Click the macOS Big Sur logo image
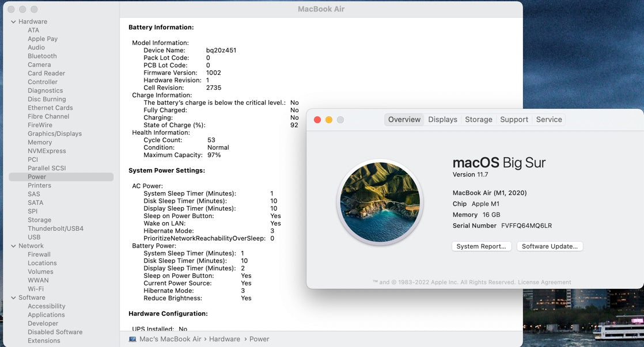 tap(380, 202)
